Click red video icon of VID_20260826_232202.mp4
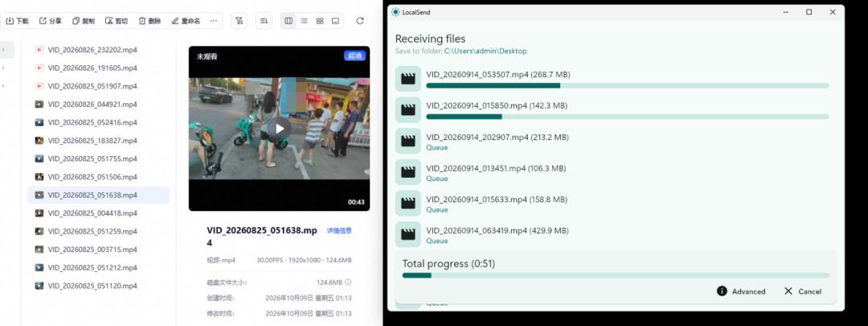This screenshot has height=326, width=868. 39,50
